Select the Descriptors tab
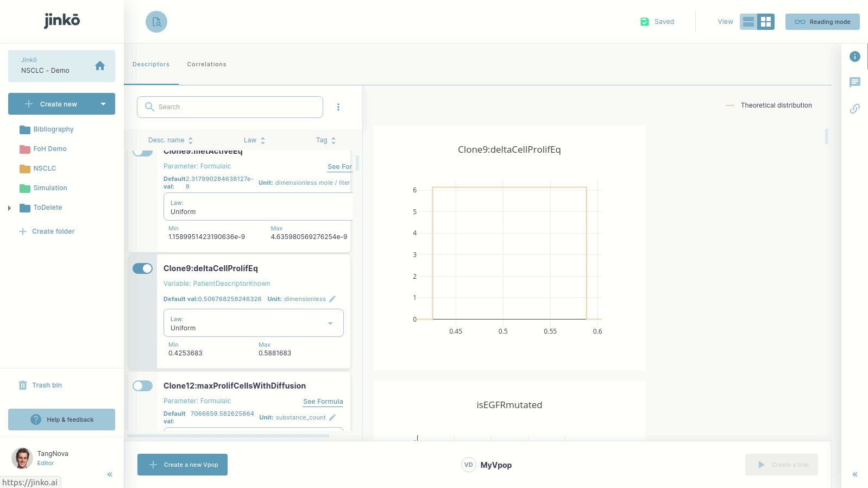 (151, 64)
